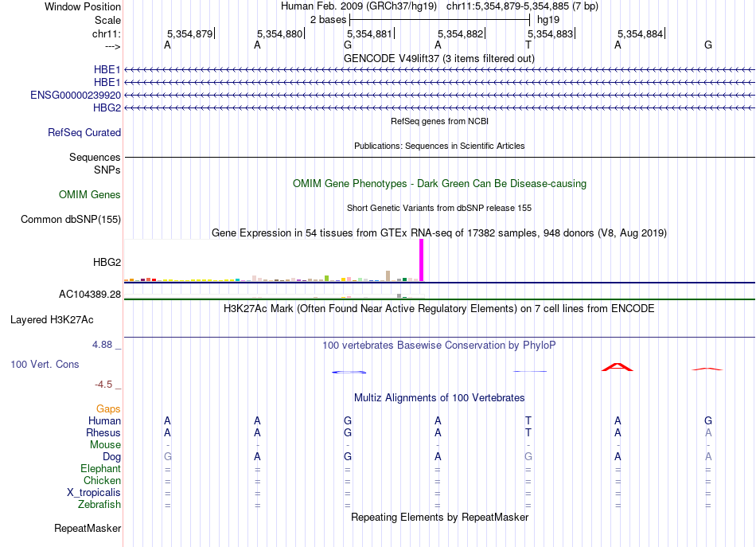Viewport: 756px width, 547px height.
Task: Click the red PhyloP peak under 5,354,884
Action: coord(618,367)
